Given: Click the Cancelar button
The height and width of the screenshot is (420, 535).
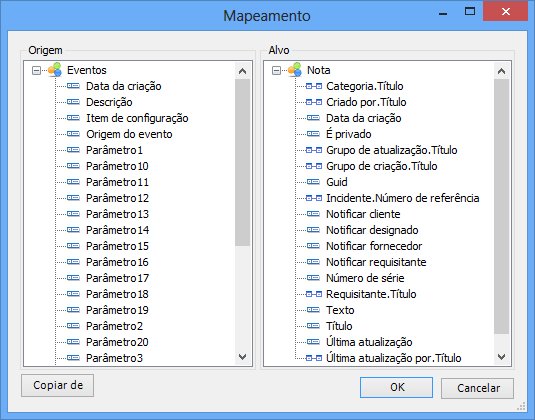Looking at the screenshot, I should coord(477,388).
